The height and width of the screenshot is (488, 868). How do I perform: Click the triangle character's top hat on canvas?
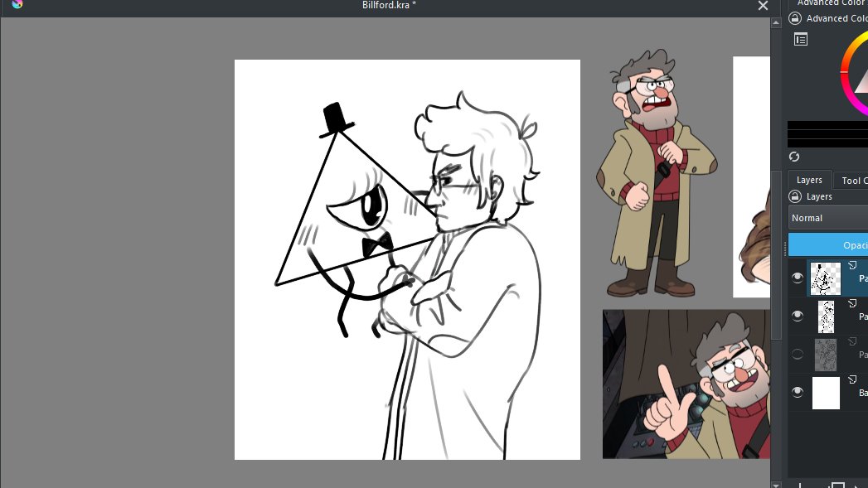coord(336,119)
